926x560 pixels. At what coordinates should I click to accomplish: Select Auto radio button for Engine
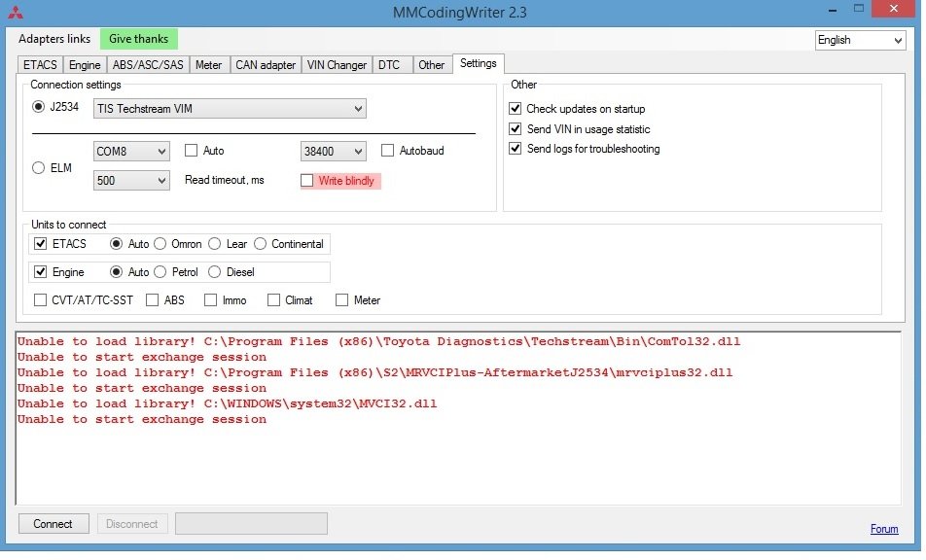point(117,272)
